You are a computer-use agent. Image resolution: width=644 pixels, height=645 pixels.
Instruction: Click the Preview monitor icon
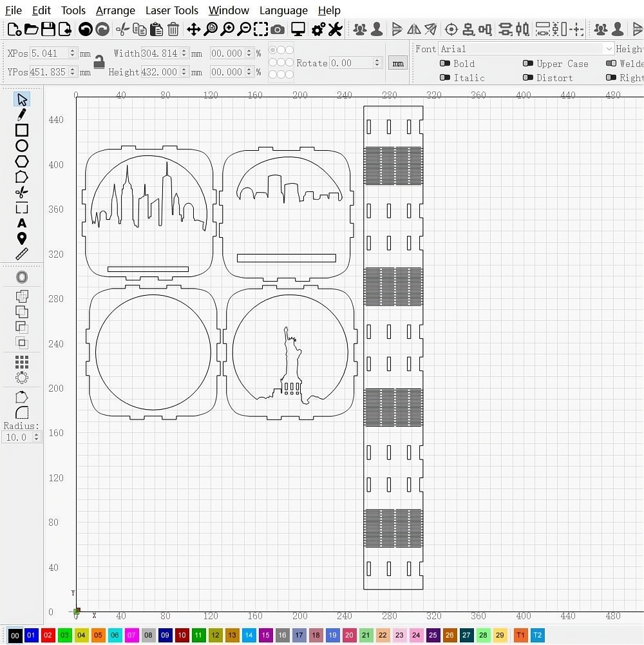pyautogui.click(x=298, y=29)
